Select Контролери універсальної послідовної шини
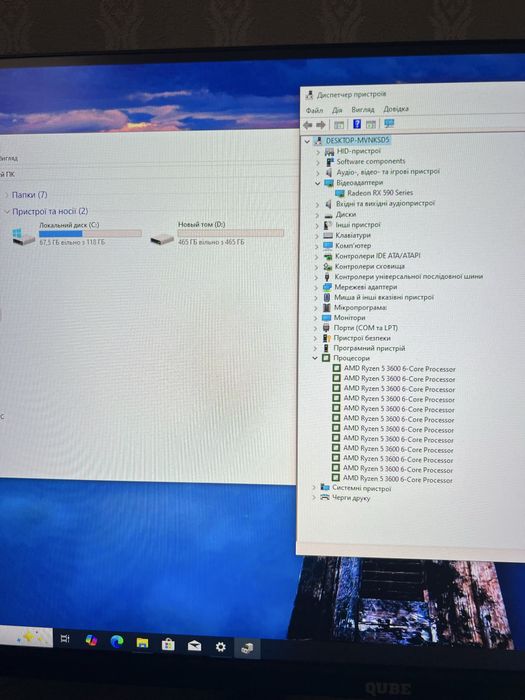This screenshot has width=525, height=700. pos(408,277)
